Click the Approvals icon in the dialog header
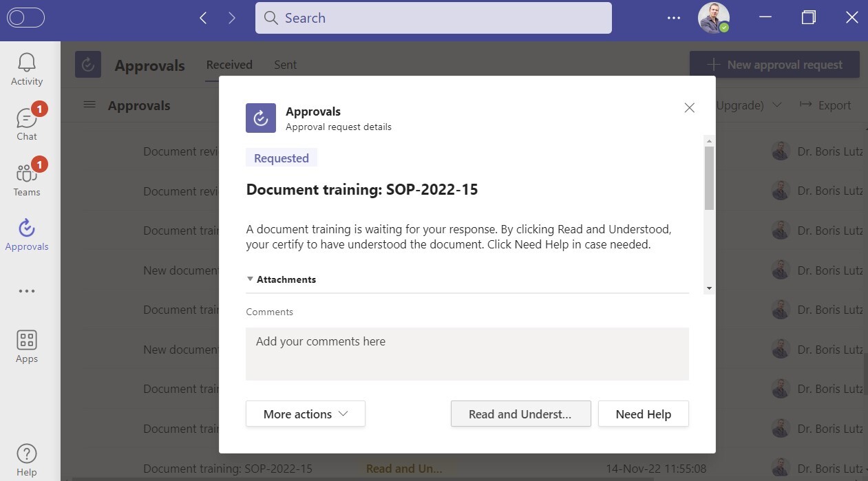The width and height of the screenshot is (868, 481). [x=261, y=118]
